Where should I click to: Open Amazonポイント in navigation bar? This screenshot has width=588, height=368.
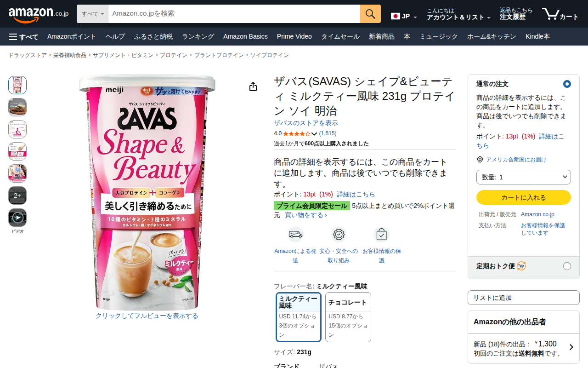pyautogui.click(x=72, y=37)
